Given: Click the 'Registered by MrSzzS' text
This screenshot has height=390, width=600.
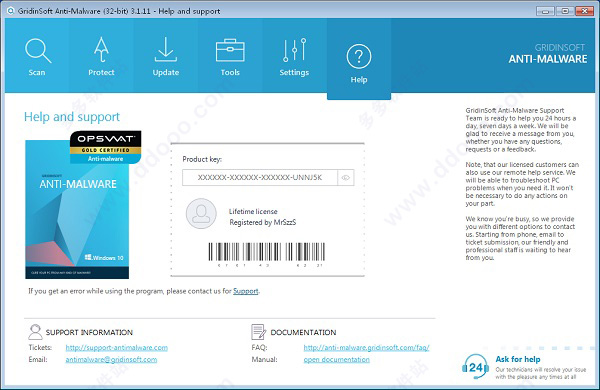Looking at the screenshot, I should click(x=262, y=222).
